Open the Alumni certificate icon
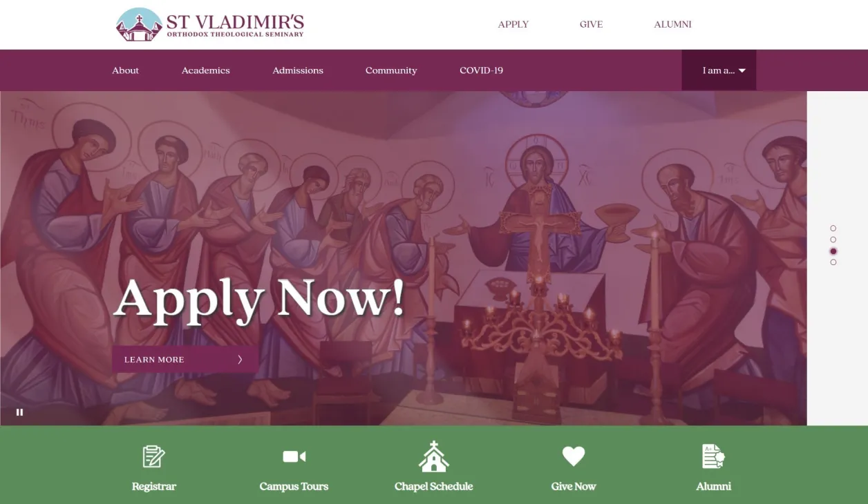Image resolution: width=868 pixels, height=504 pixels. [713, 456]
